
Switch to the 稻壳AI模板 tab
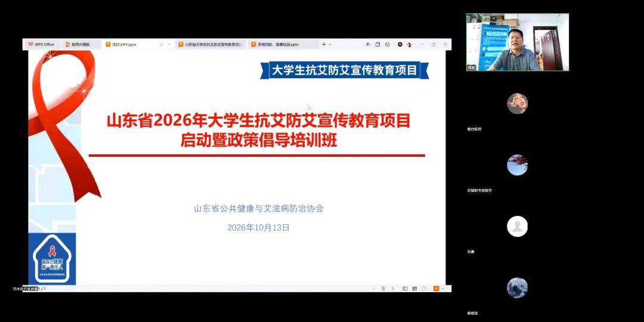(80, 44)
